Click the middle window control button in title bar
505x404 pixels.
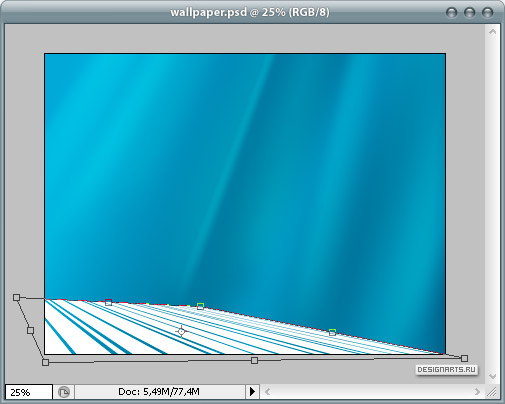click(x=470, y=13)
